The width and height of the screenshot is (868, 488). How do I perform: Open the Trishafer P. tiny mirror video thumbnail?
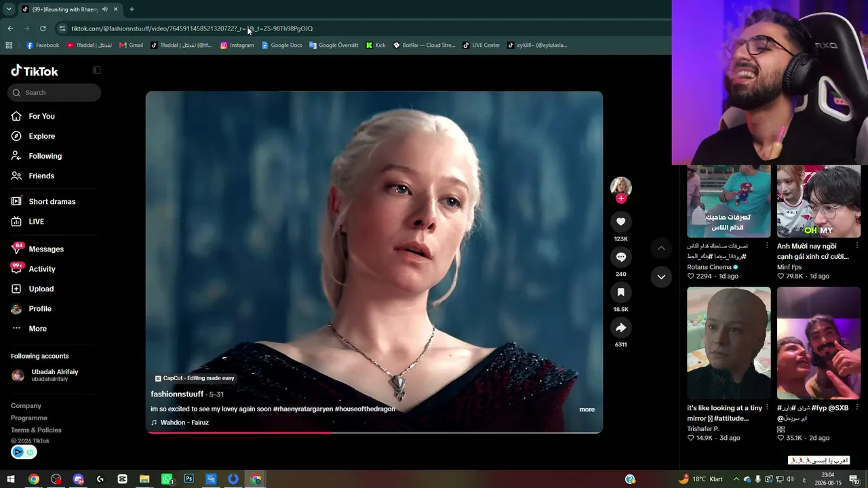click(728, 343)
